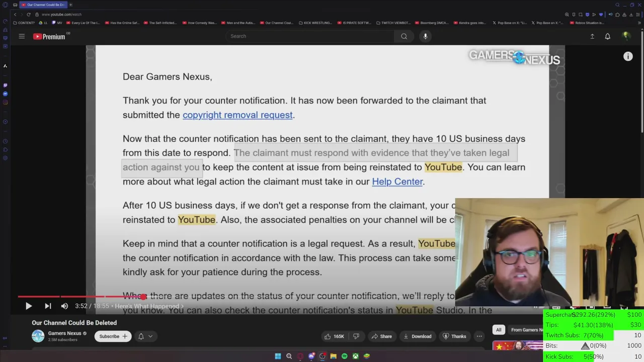Screen dimensions: 644x362
Task: Expand the KICK WRESTLING bookmarks folder
Action: point(315,23)
